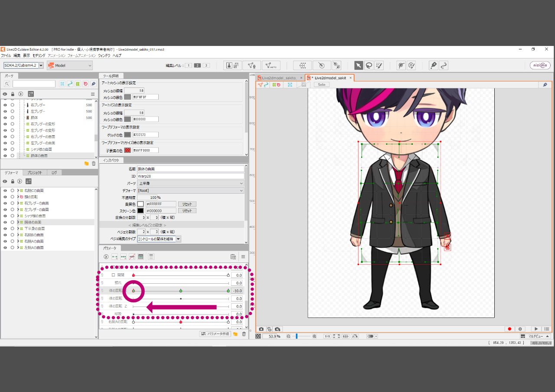Delete parameter with trash icon
The image size is (555, 392).
[x=244, y=334]
